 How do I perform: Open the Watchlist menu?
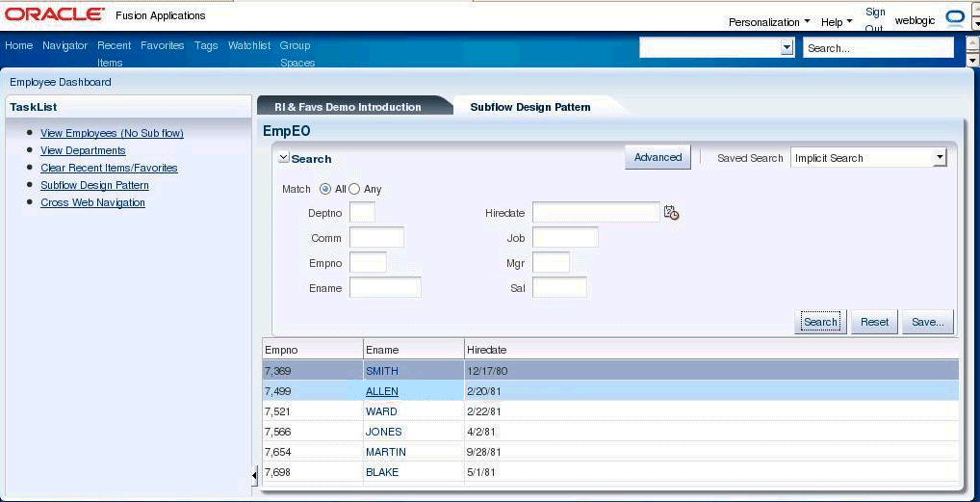[249, 45]
